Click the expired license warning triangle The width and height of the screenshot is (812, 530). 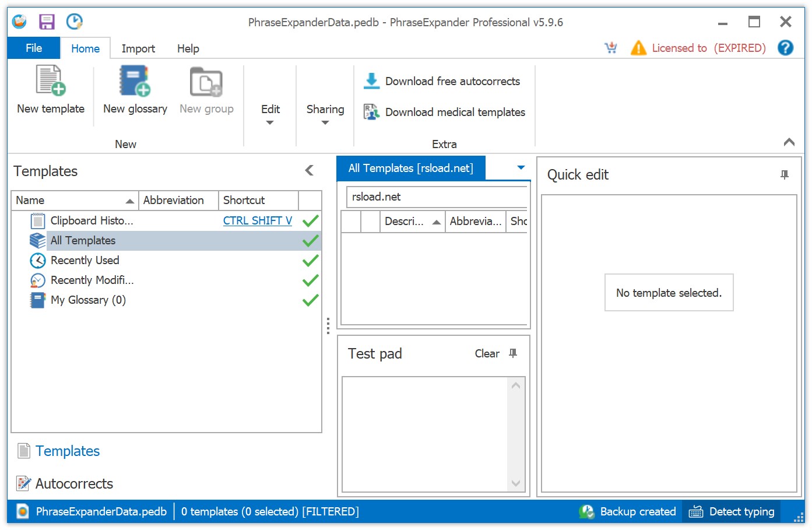click(x=638, y=48)
